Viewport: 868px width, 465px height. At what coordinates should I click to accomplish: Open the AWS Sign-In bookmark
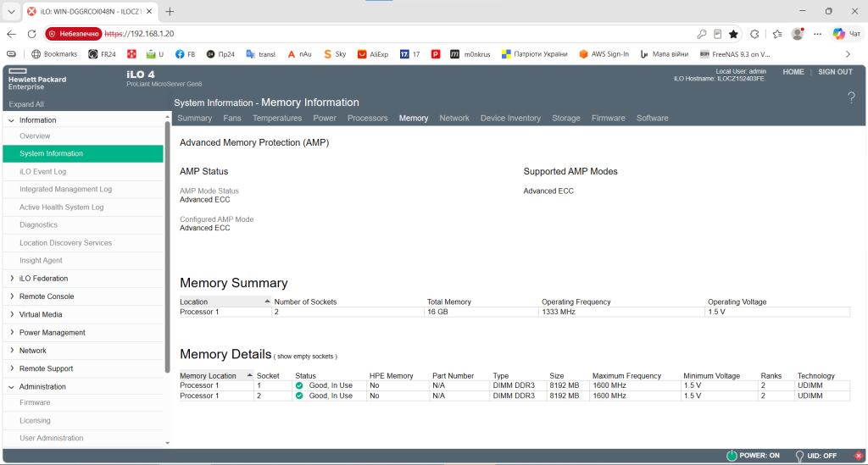(x=604, y=54)
